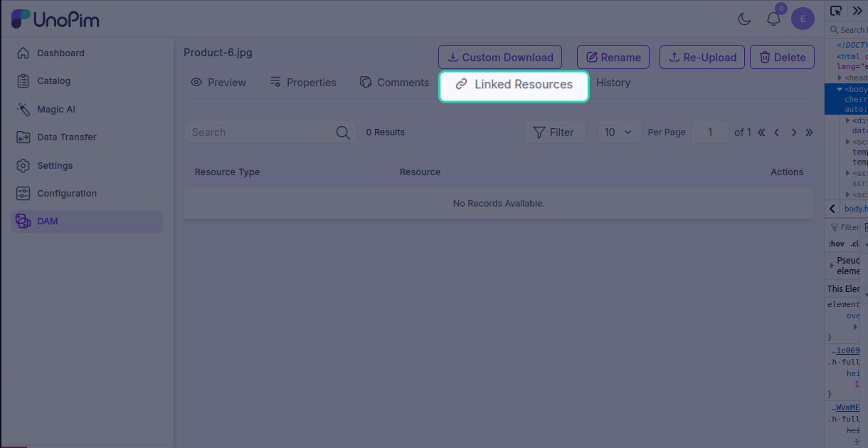Click the Resource column header
This screenshot has height=448, width=868.
point(420,172)
